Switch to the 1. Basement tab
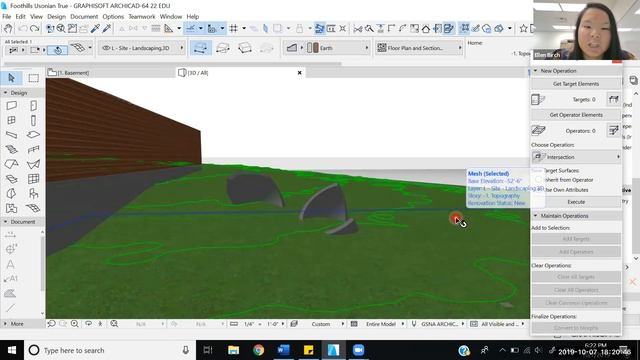This screenshot has width=640, height=360. [x=110, y=73]
